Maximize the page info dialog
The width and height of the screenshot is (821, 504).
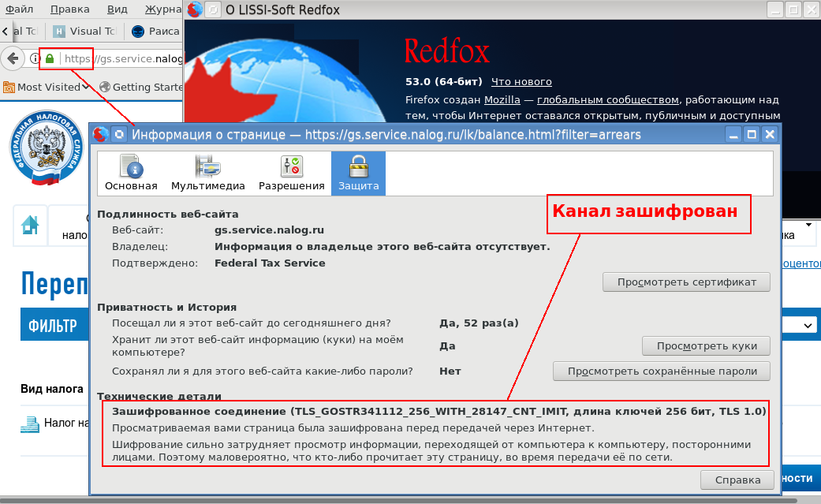[752, 135]
